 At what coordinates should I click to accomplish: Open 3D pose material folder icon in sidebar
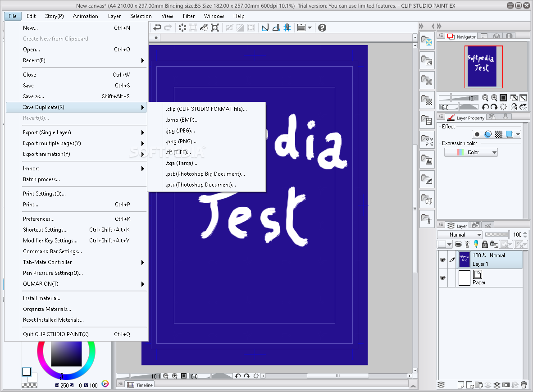pyautogui.click(x=427, y=218)
